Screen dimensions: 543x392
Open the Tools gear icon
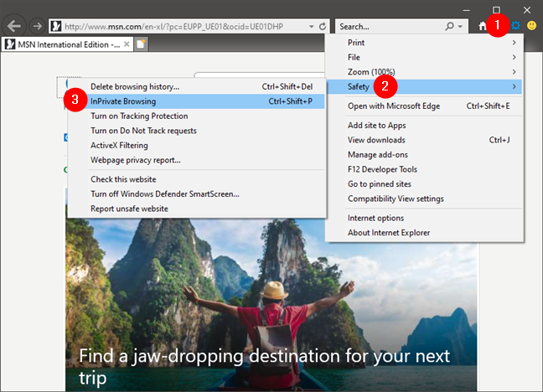coord(515,26)
